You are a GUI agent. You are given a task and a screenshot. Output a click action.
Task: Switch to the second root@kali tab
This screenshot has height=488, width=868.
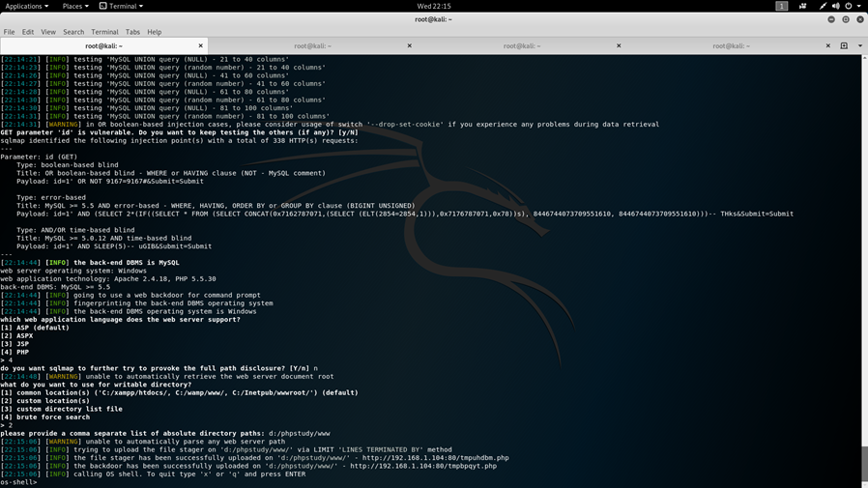click(313, 46)
